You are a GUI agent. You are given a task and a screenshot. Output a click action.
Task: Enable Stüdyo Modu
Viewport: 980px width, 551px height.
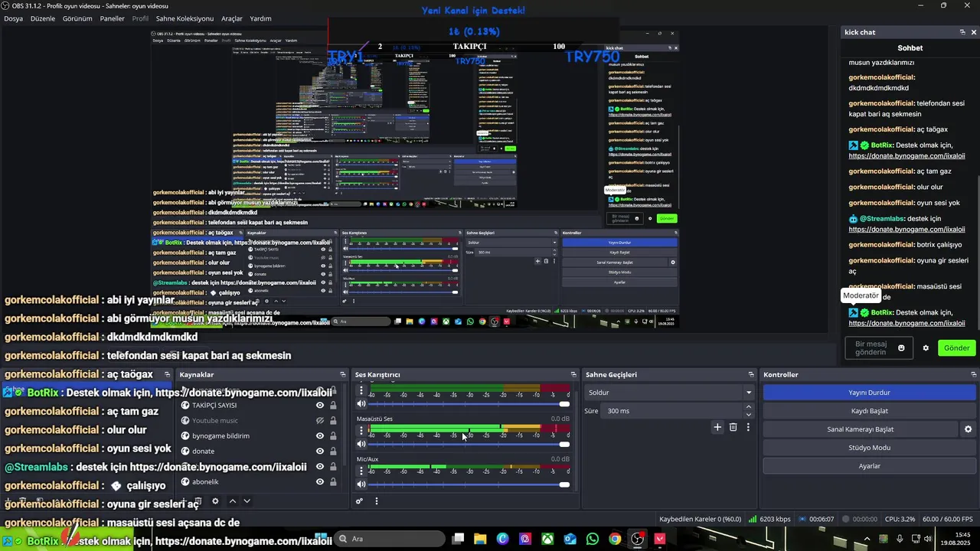(870, 448)
